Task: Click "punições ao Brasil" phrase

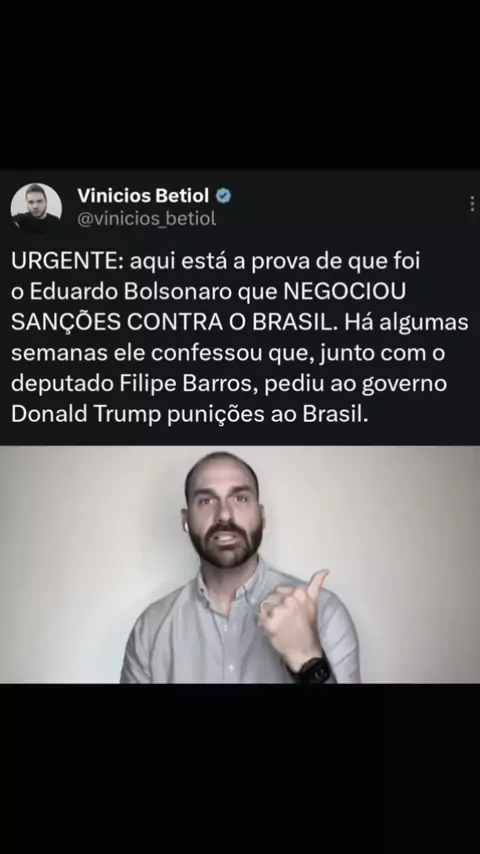Action: (x=268, y=414)
